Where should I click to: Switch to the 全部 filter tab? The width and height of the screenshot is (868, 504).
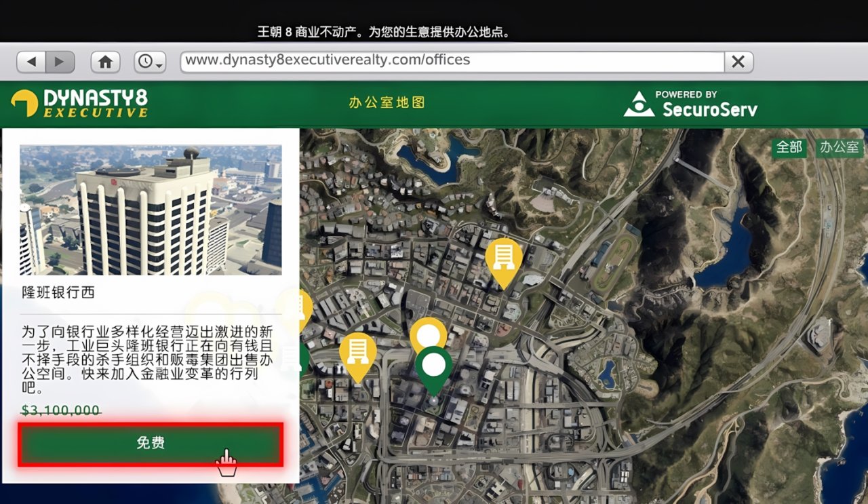coord(789,147)
